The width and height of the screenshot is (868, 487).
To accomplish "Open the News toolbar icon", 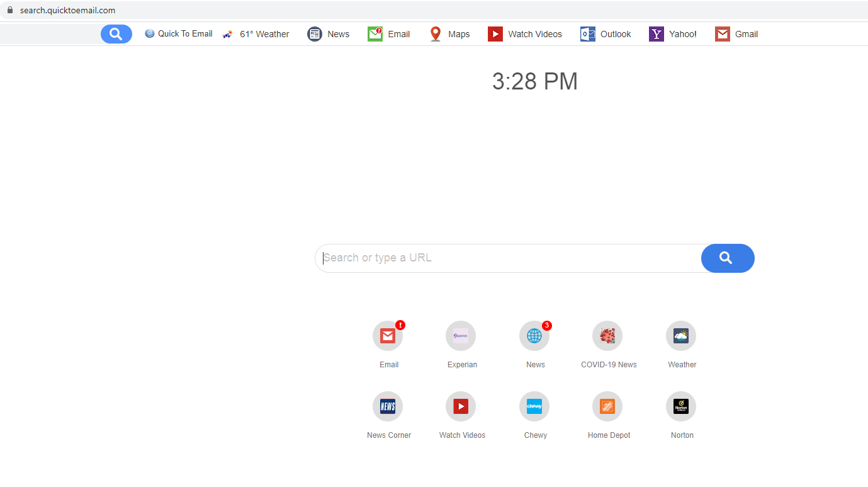I will pos(315,34).
